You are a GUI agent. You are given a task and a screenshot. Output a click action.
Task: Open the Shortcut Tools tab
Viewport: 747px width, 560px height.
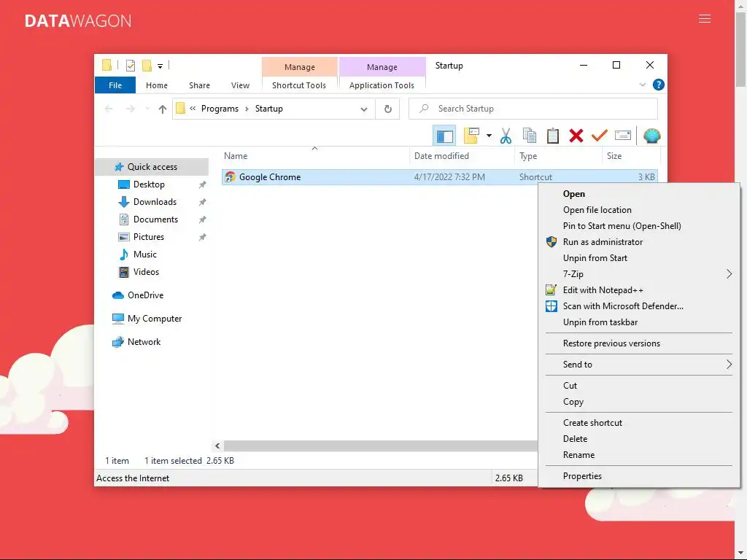299,85
